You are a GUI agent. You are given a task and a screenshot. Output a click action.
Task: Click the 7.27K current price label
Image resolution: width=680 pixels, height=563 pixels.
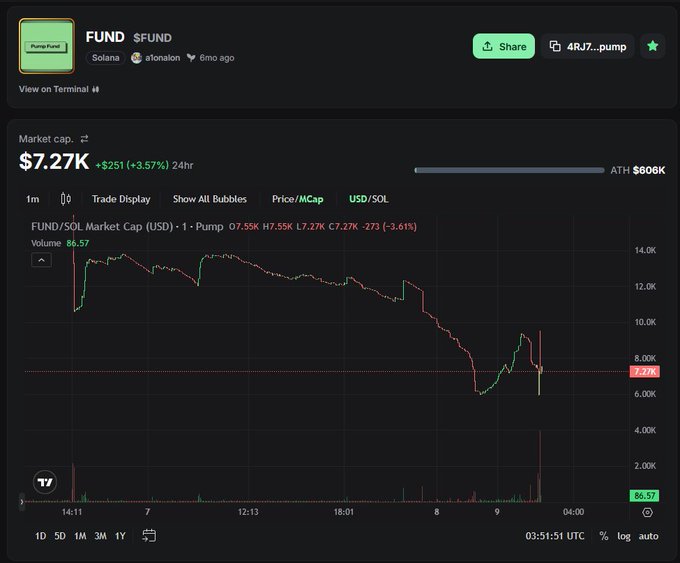645,371
